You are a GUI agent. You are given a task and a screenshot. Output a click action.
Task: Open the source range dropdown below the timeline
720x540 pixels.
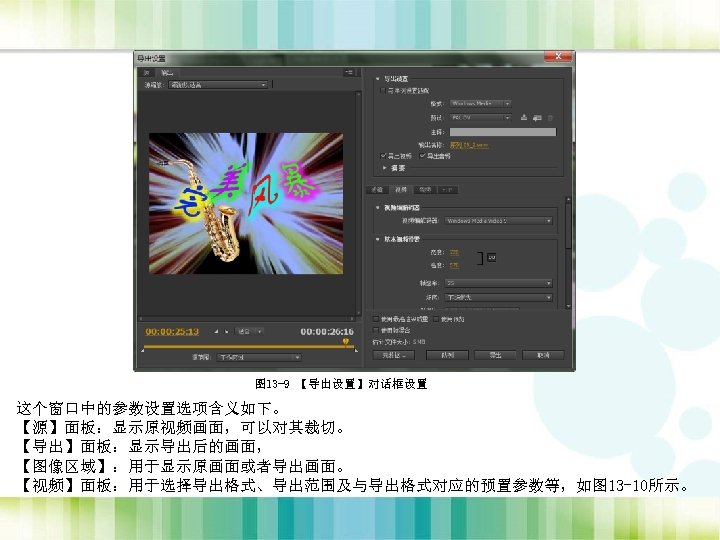click(259, 357)
